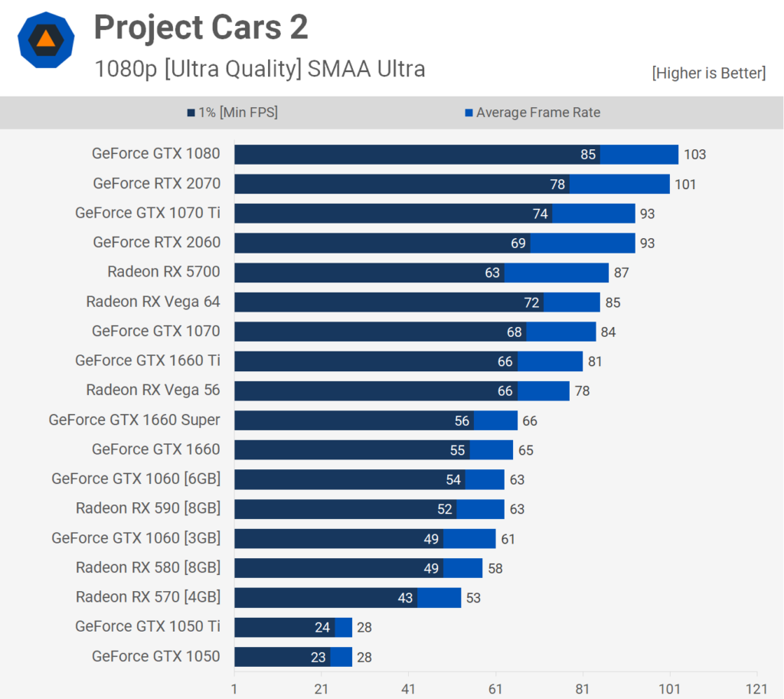784x699 pixels.
Task: Select the Radeon RX 590 [8GB] label
Action: pyautogui.click(x=148, y=508)
